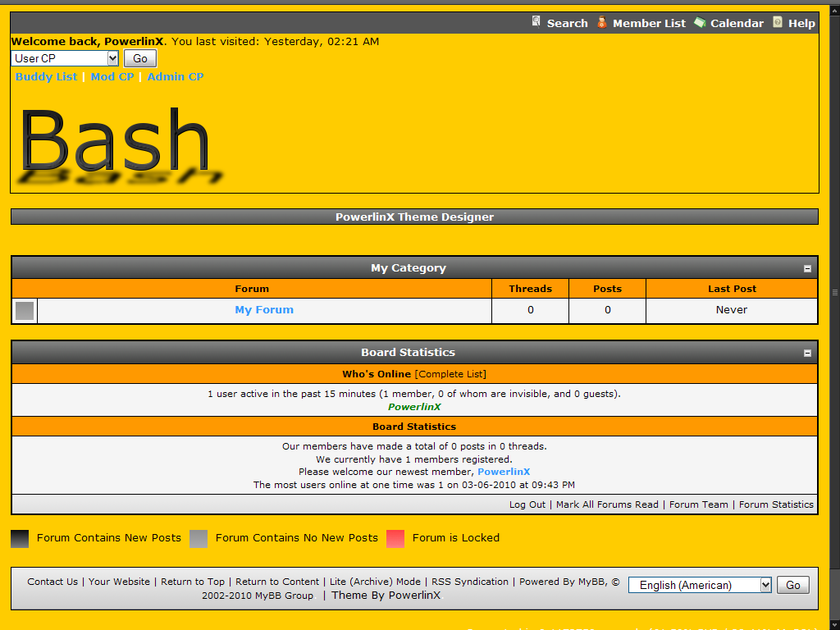
Task: Click the Search magnifier icon
Action: click(x=536, y=22)
